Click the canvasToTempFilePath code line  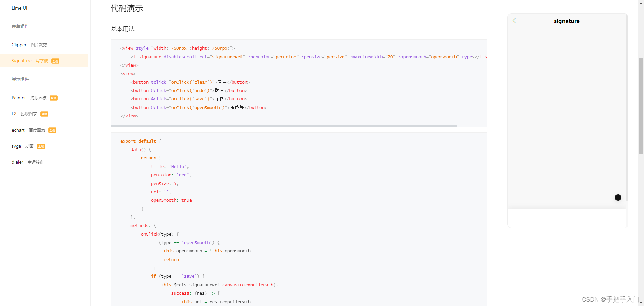pyautogui.click(x=220, y=285)
